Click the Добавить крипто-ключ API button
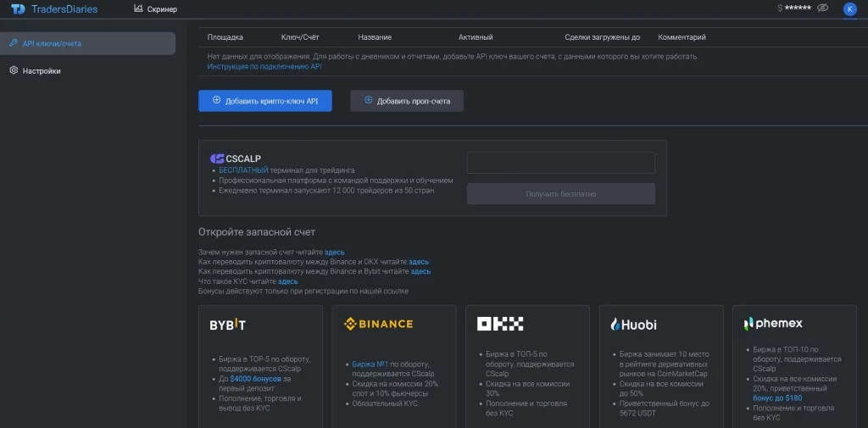Screen dimensions: 868x428 tap(265, 101)
